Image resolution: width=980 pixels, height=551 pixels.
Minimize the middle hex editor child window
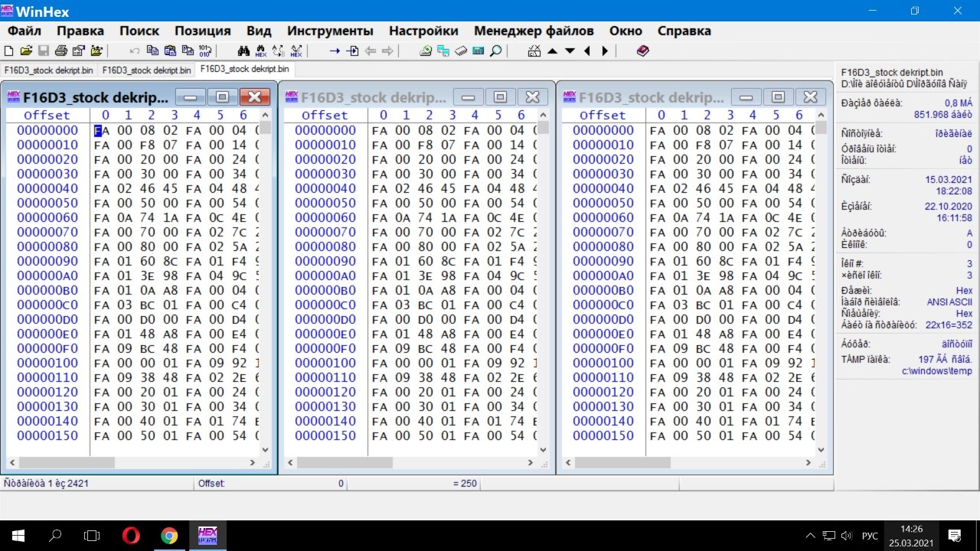click(x=468, y=96)
